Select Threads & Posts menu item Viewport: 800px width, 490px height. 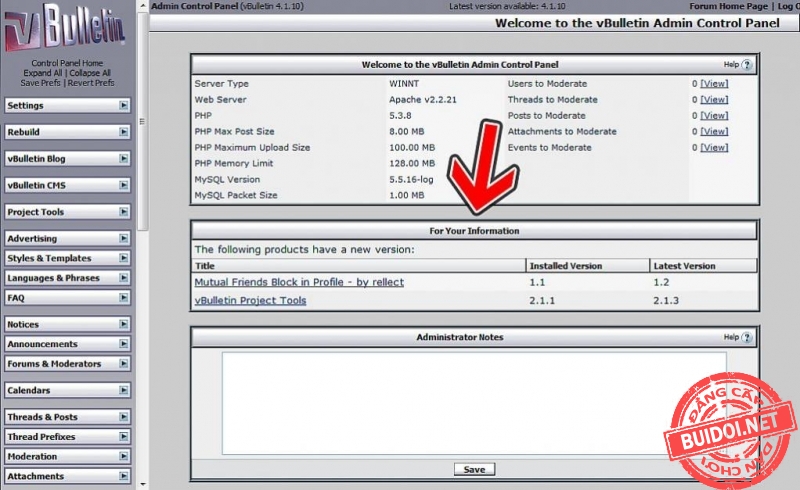pyautogui.click(x=66, y=417)
